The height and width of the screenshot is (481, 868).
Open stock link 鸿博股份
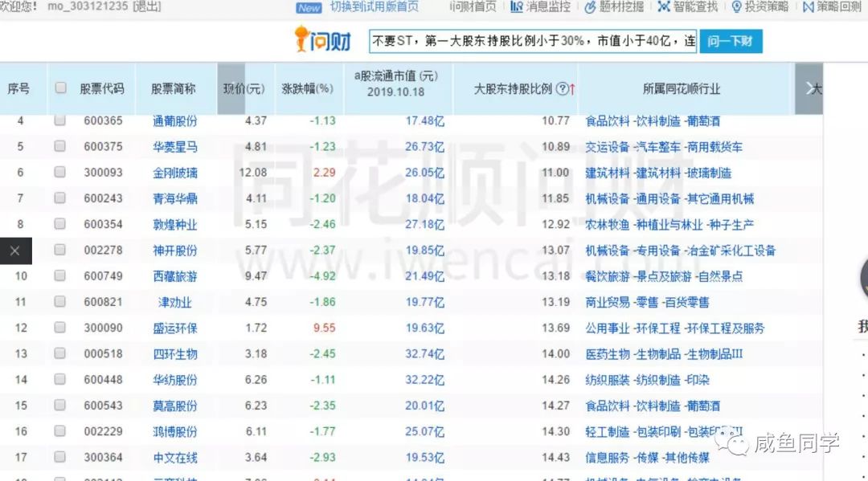(175, 431)
